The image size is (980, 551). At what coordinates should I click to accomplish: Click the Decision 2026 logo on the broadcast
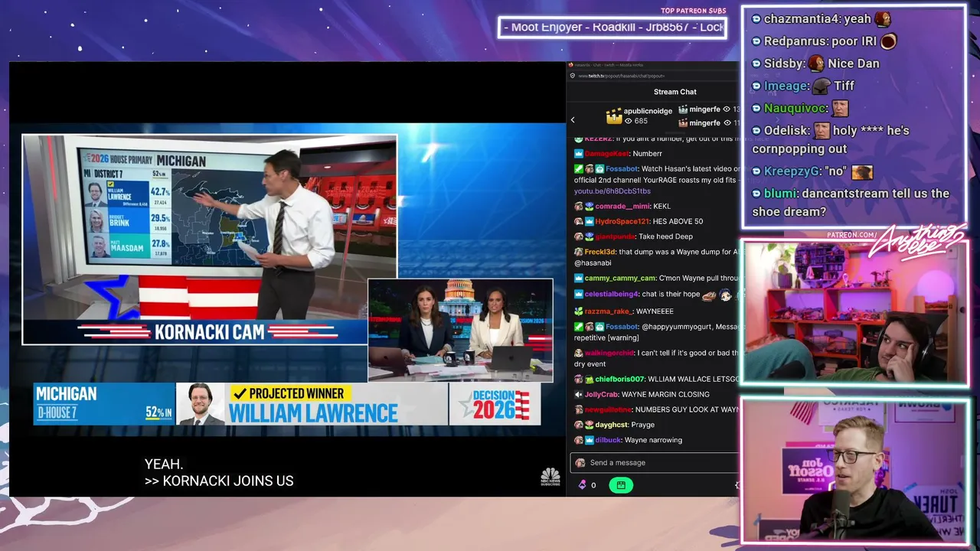pyautogui.click(x=495, y=404)
